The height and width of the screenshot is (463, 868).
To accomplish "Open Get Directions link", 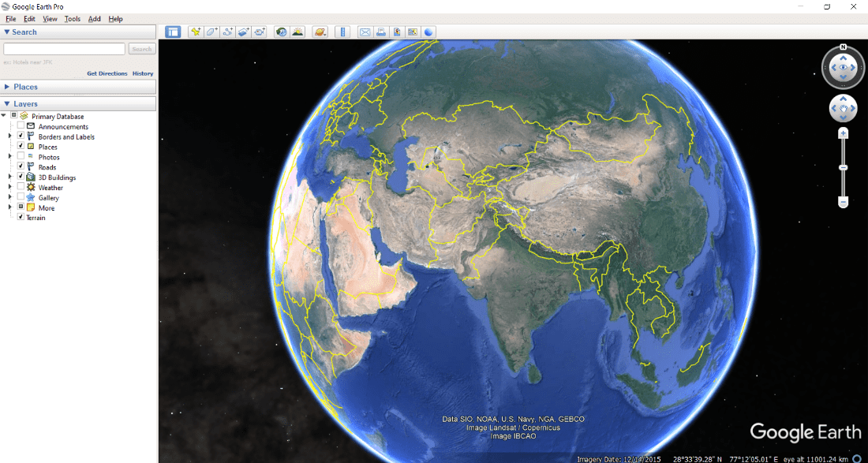I will click(107, 73).
